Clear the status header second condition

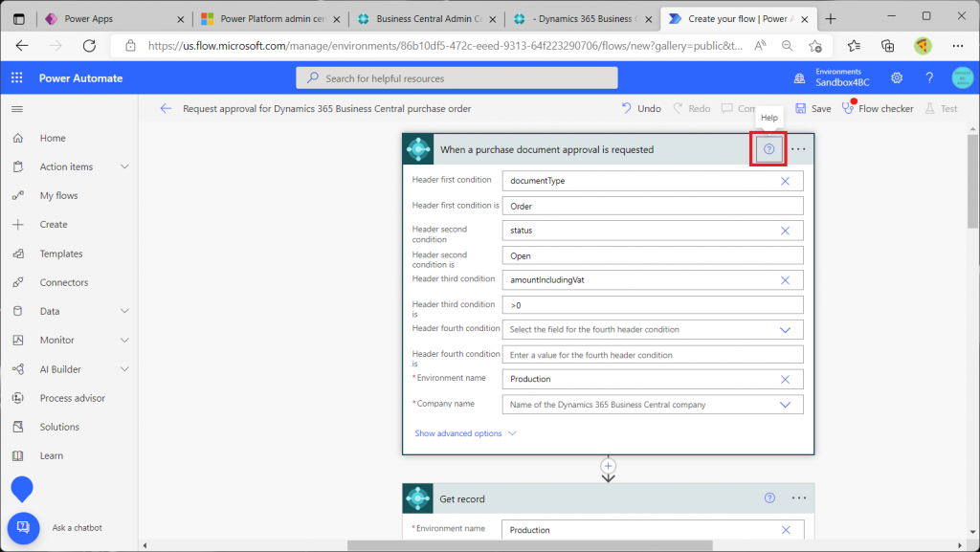(785, 232)
